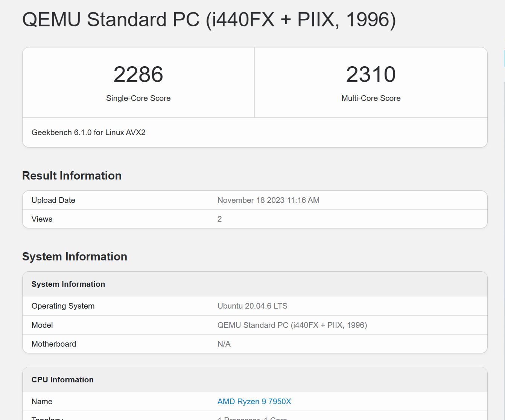This screenshot has height=420, width=505.
Task: Click the CPU Information table header
Action: point(62,380)
